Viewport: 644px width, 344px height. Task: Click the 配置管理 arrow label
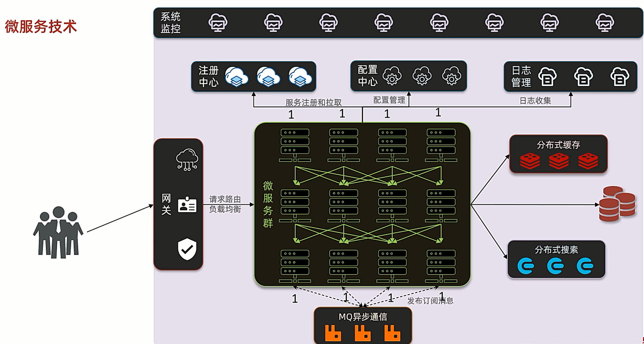coord(389,100)
